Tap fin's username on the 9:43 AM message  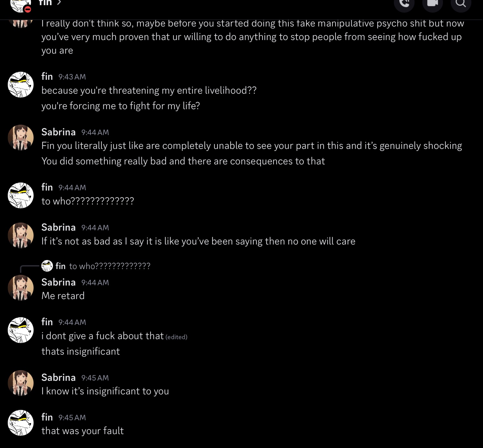click(47, 77)
